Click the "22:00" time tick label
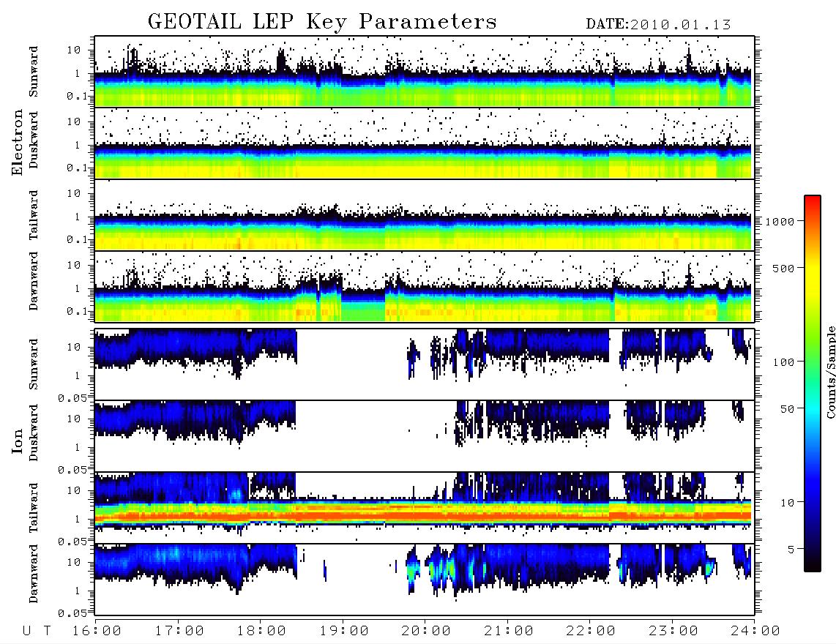The width and height of the screenshot is (836, 644). click(x=591, y=632)
